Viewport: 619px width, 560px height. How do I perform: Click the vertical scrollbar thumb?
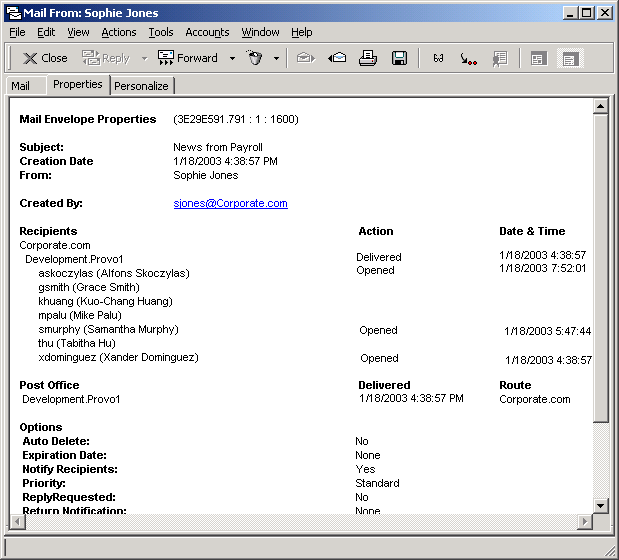600,268
